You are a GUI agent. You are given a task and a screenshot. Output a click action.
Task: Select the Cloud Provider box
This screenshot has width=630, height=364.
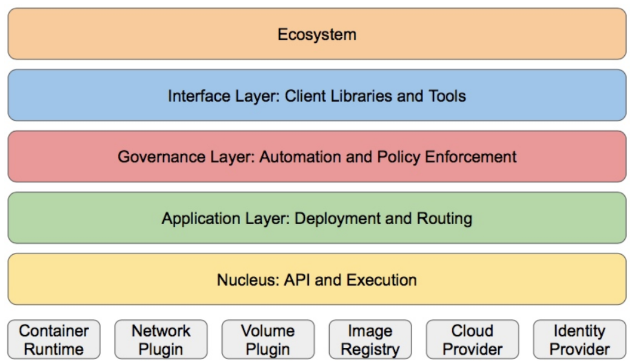[x=473, y=339]
